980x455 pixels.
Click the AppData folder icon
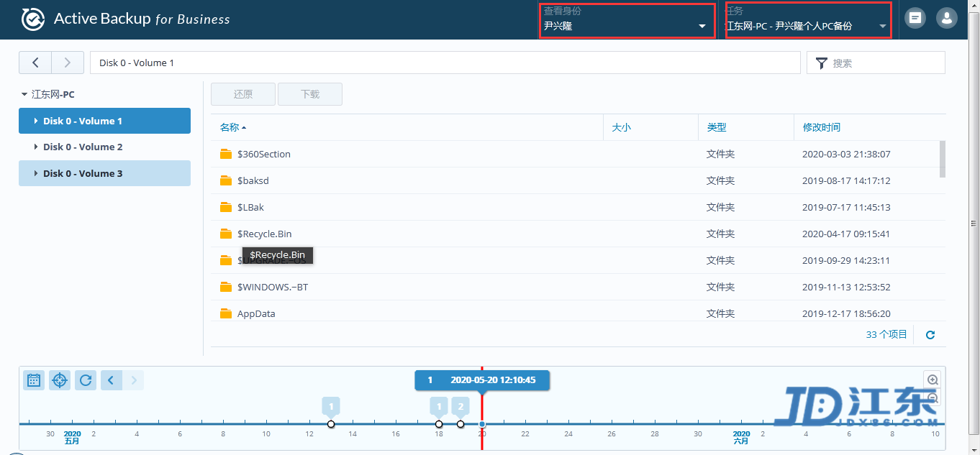pos(226,313)
